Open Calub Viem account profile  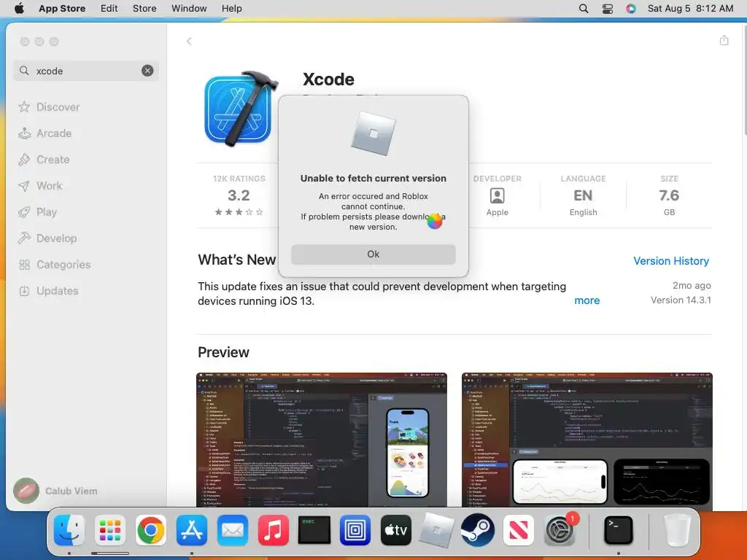click(x=55, y=491)
